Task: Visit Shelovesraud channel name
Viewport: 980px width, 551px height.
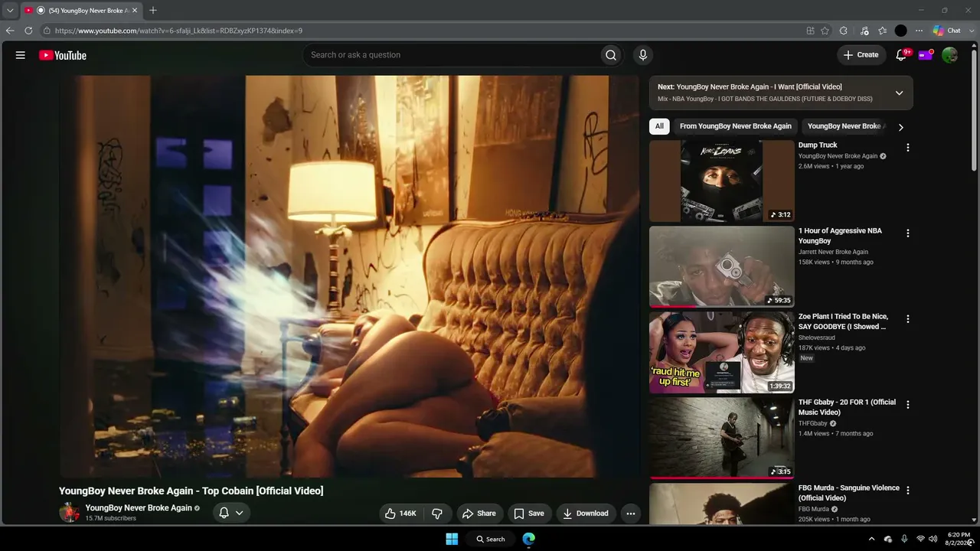Action: [817, 337]
